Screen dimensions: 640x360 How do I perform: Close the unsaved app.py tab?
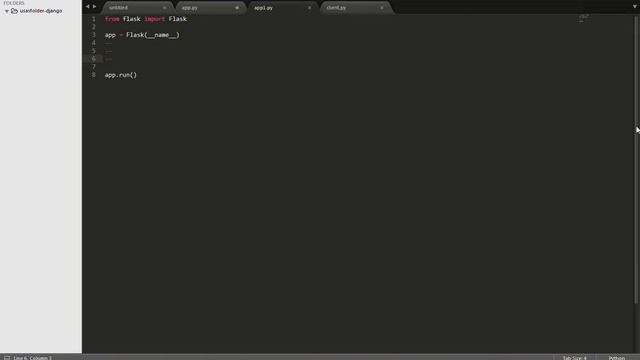pyautogui.click(x=237, y=8)
